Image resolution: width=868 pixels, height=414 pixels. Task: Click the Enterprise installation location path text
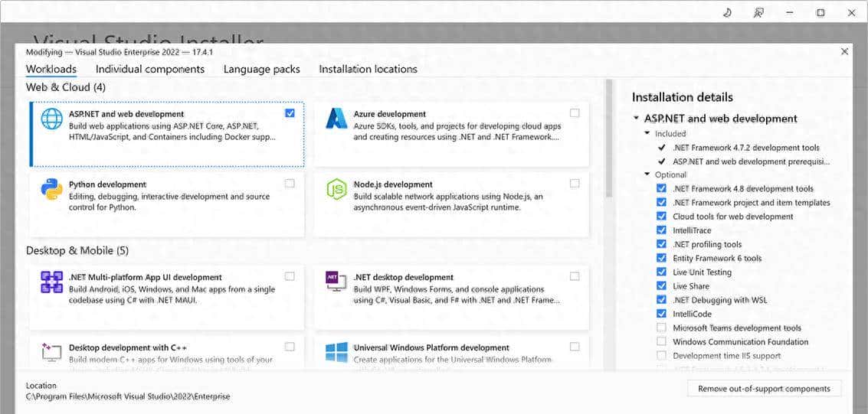128,396
